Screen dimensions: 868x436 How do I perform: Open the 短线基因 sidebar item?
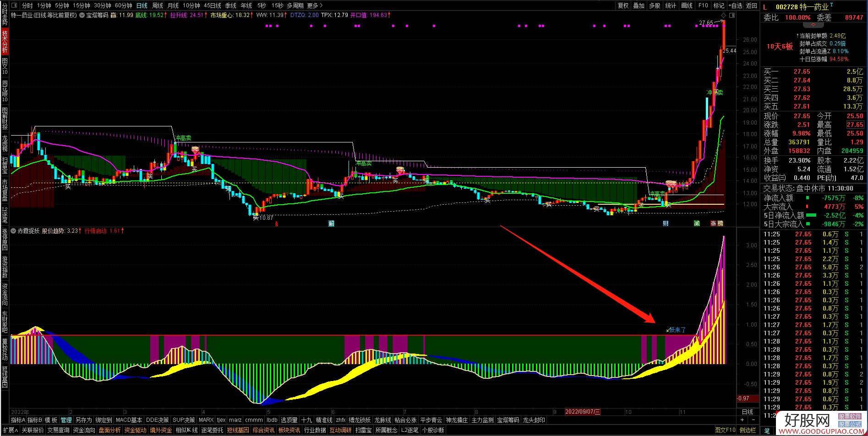click(5, 377)
